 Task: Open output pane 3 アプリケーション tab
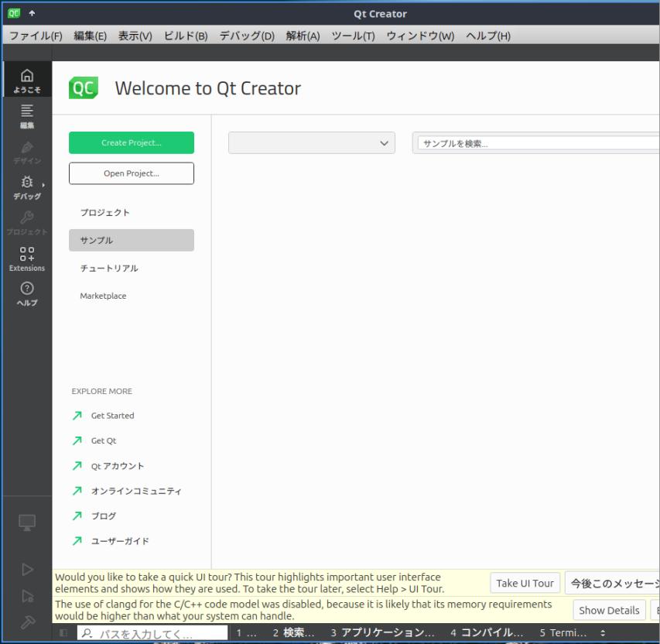tap(383, 632)
